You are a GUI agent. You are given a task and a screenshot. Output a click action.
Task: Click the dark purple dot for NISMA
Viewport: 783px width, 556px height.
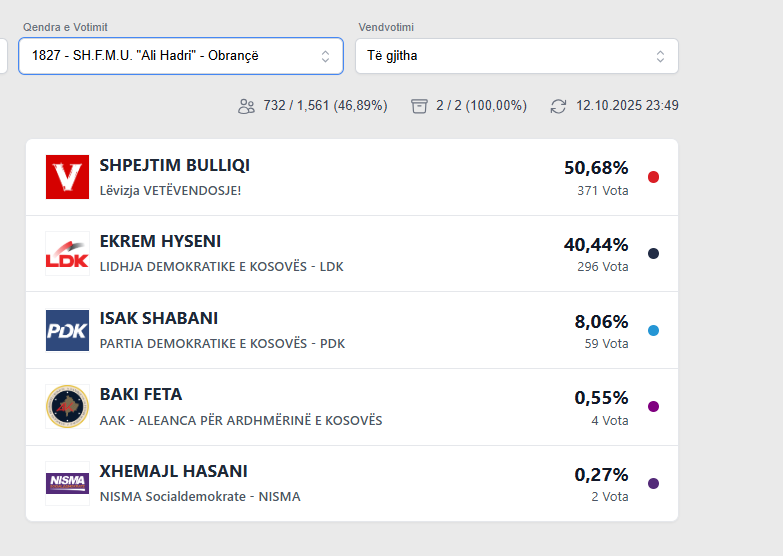tap(654, 483)
